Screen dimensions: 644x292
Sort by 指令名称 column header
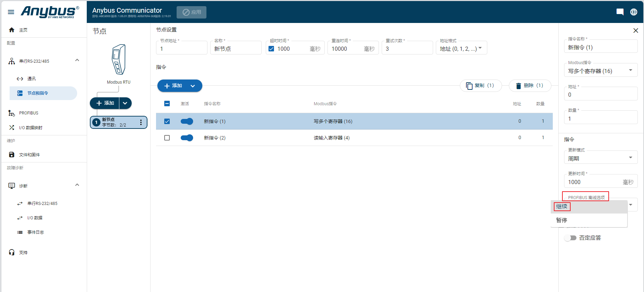click(x=212, y=104)
